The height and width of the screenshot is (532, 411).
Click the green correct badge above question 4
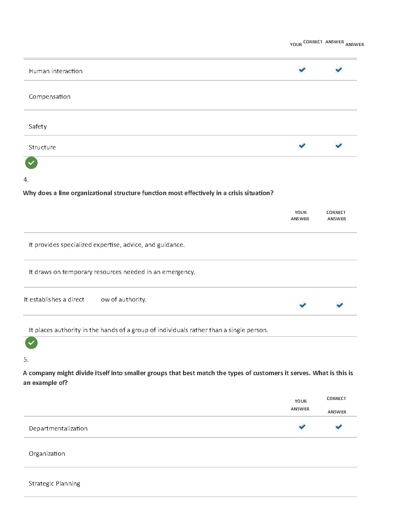coord(31,163)
